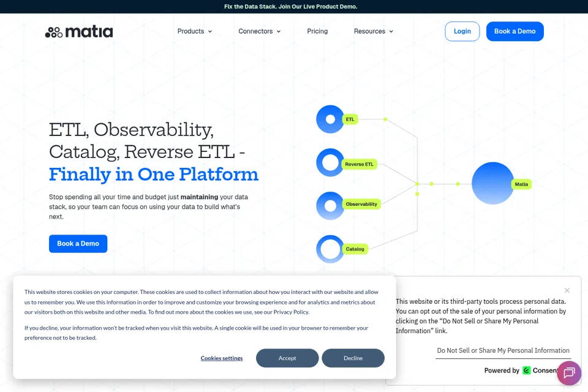Open the Pricing page
Viewport: 588px width, 392px height.
click(x=317, y=31)
